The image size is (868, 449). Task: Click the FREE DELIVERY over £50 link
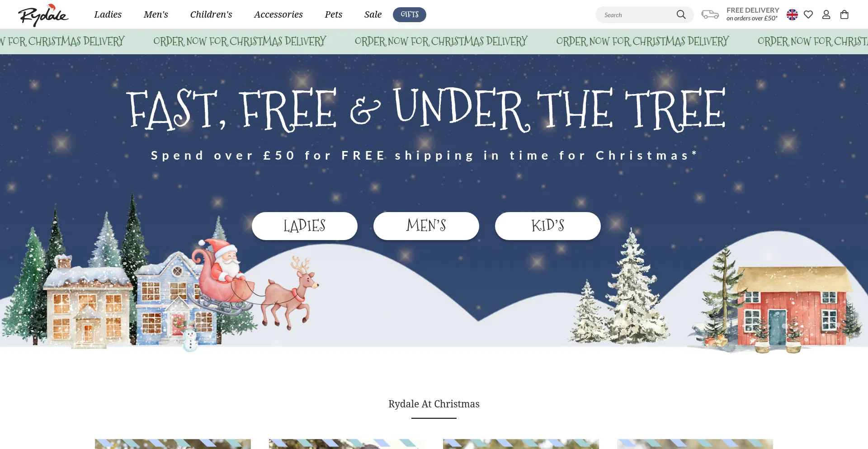coord(753,14)
